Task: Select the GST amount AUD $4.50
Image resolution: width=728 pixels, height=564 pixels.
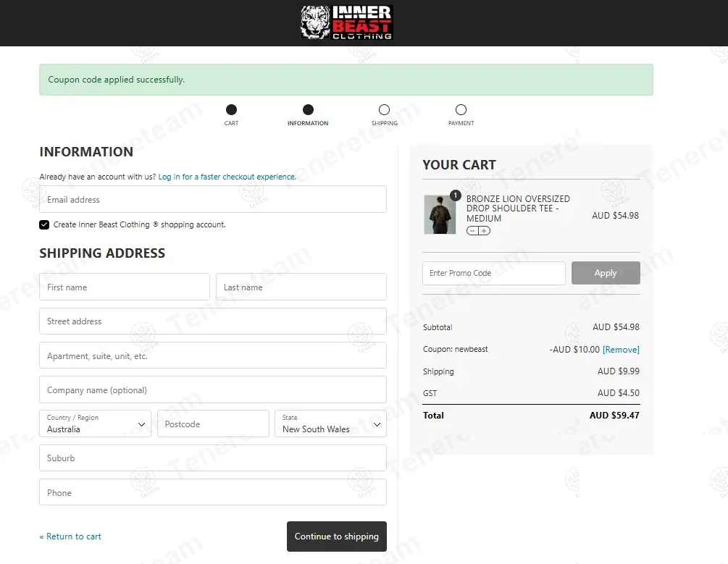Action: coord(619,393)
